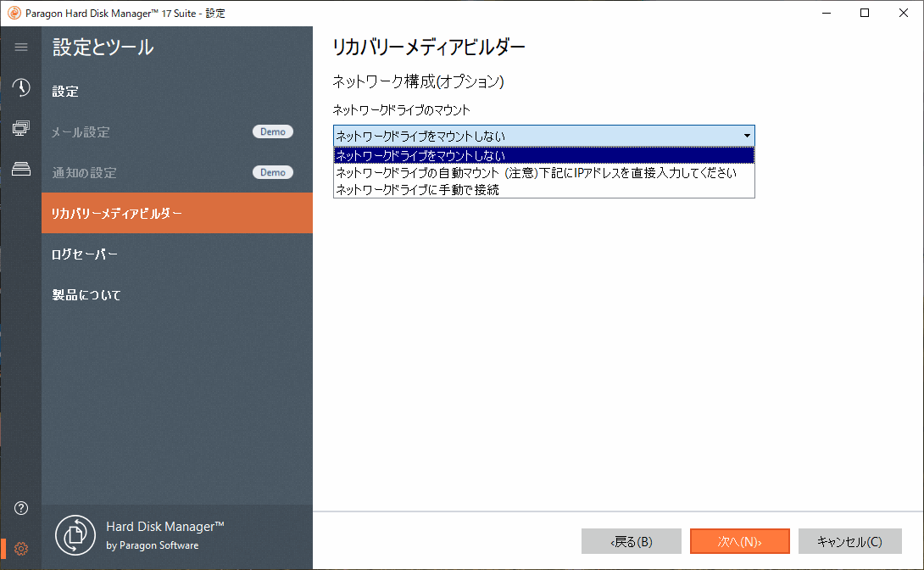The width and height of the screenshot is (924, 570).
Task: Open the network drive mount dropdown arrow
Action: (x=747, y=136)
